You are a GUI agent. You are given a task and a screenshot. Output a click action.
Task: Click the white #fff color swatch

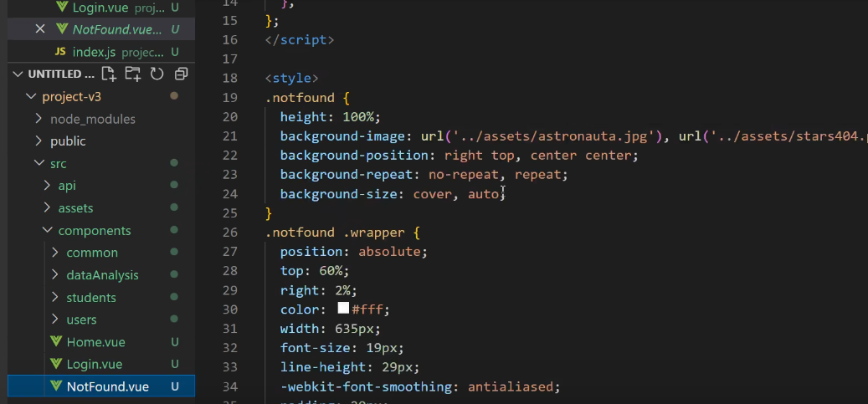tap(343, 309)
